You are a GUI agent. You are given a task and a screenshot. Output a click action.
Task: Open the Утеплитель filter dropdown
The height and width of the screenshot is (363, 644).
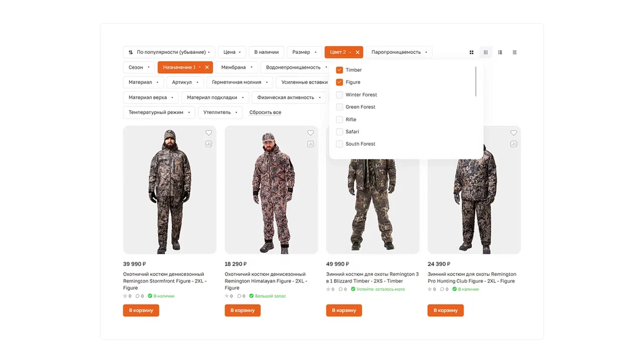pos(220,113)
